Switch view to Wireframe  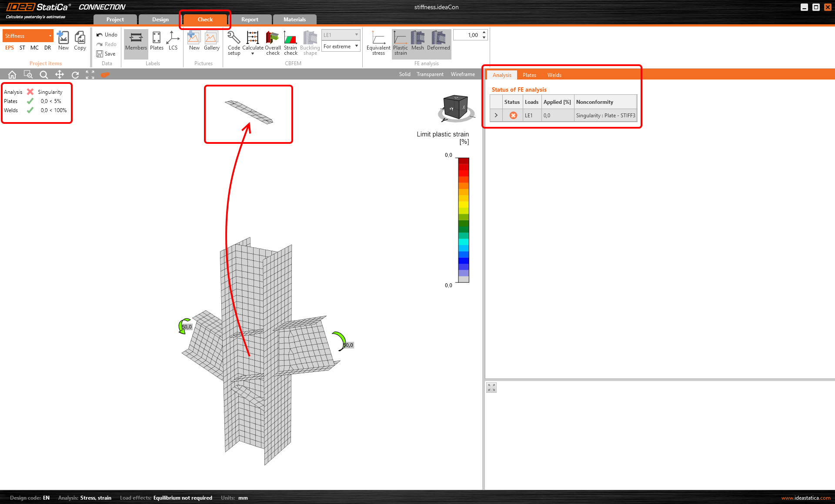[463, 74]
